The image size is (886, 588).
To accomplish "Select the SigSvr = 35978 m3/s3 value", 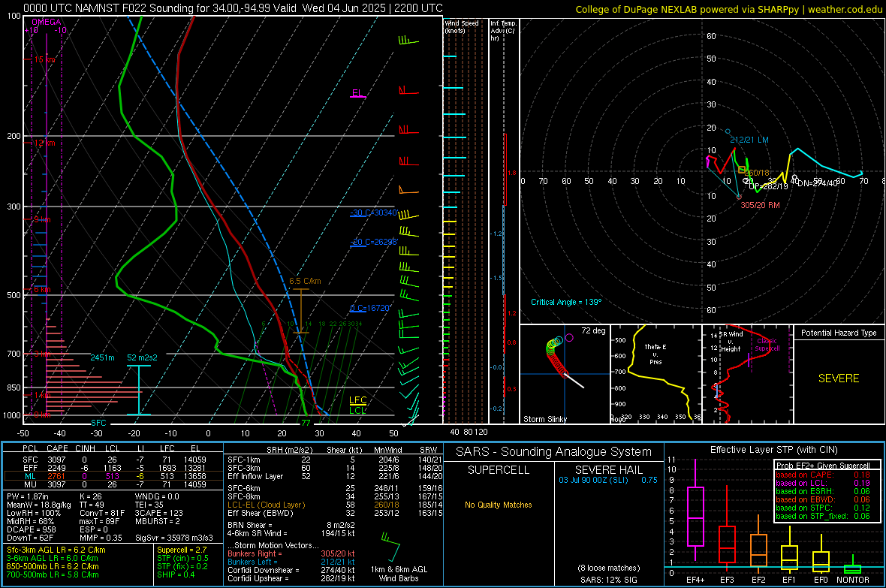I will click(x=174, y=538).
